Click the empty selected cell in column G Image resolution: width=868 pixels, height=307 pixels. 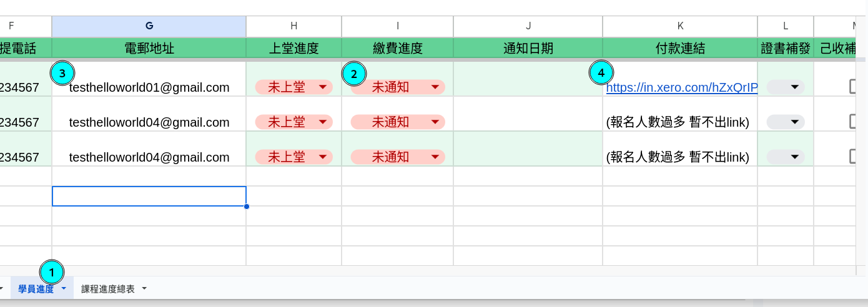tap(149, 196)
